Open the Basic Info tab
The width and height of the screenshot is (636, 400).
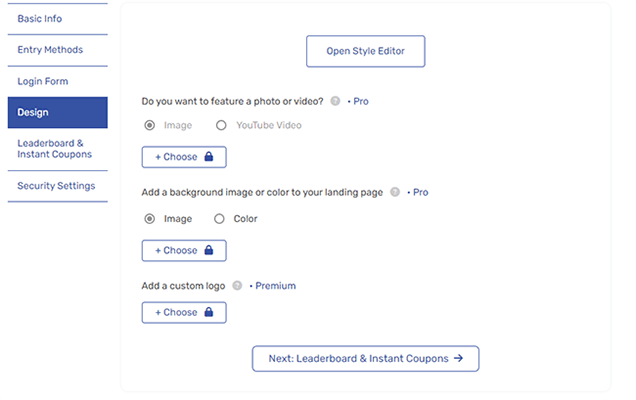(x=57, y=18)
